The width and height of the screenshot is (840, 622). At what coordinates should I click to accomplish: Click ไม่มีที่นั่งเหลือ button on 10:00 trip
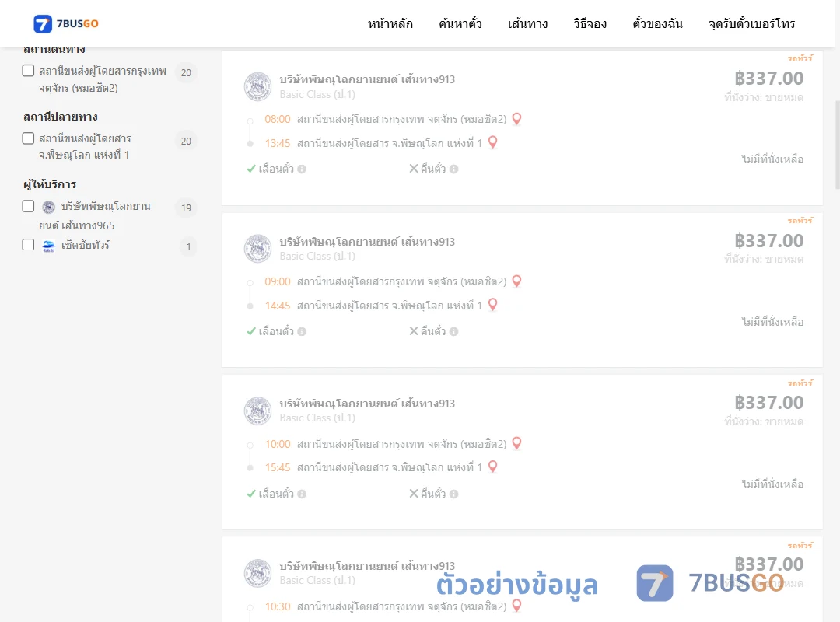coord(772,484)
